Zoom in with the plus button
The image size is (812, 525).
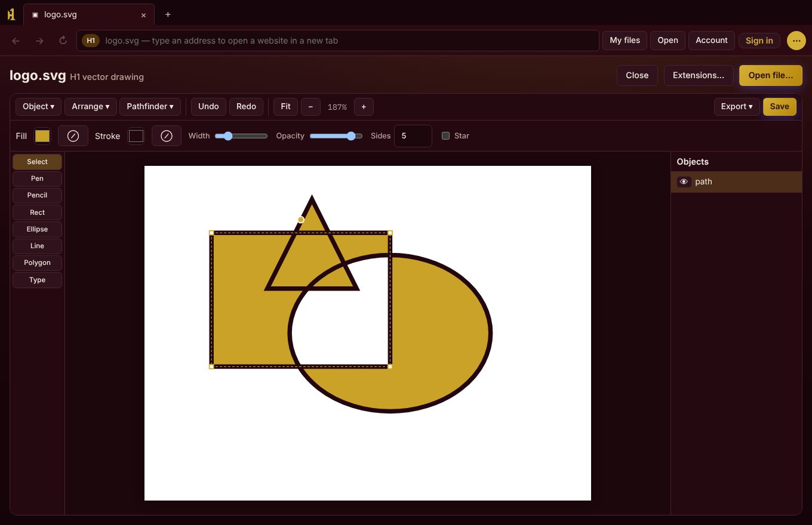[364, 107]
